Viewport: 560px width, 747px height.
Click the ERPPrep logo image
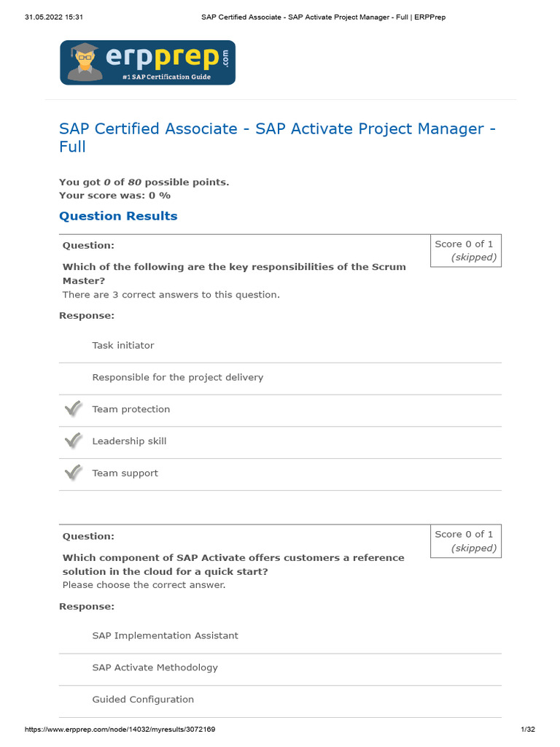[x=147, y=63]
